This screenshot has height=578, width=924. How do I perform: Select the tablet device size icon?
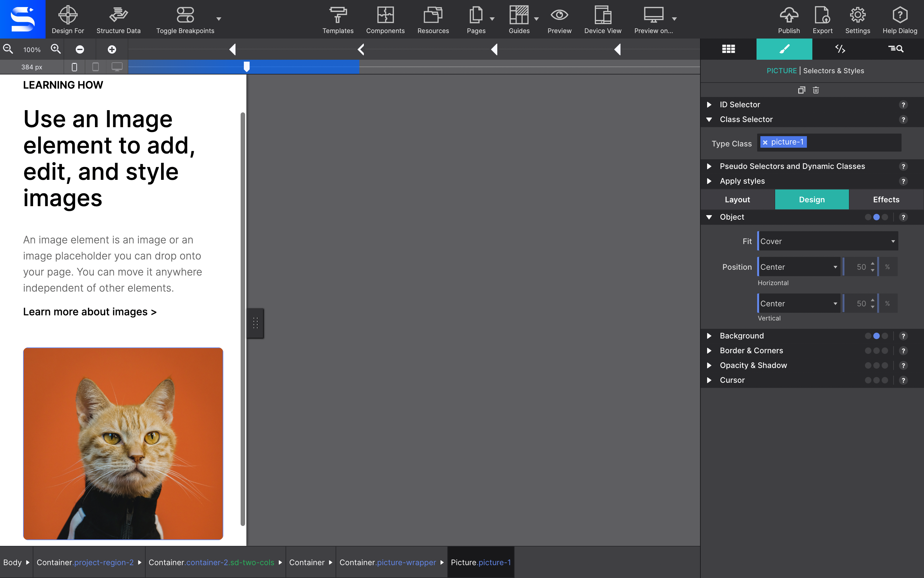coord(96,67)
